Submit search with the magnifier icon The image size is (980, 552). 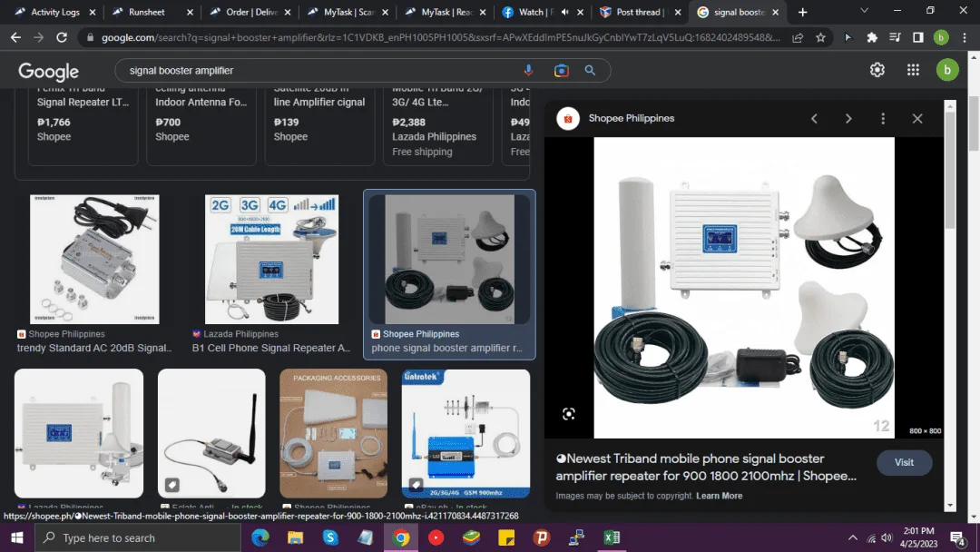point(590,71)
